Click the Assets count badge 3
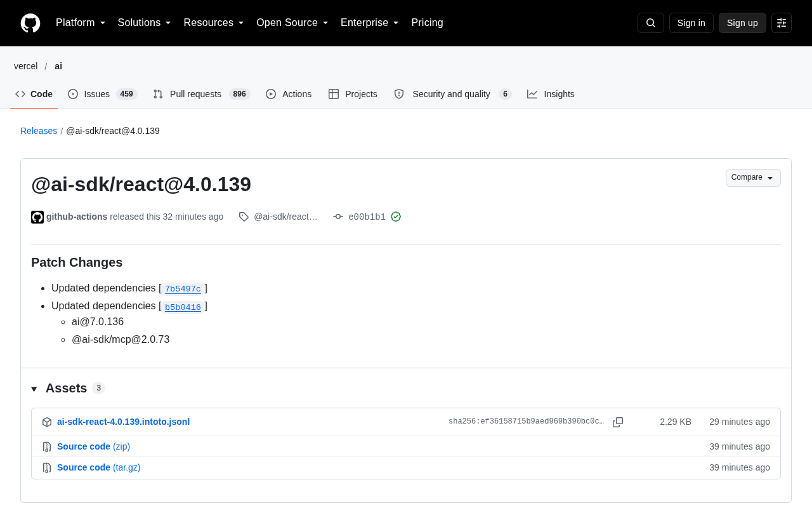 click(98, 388)
